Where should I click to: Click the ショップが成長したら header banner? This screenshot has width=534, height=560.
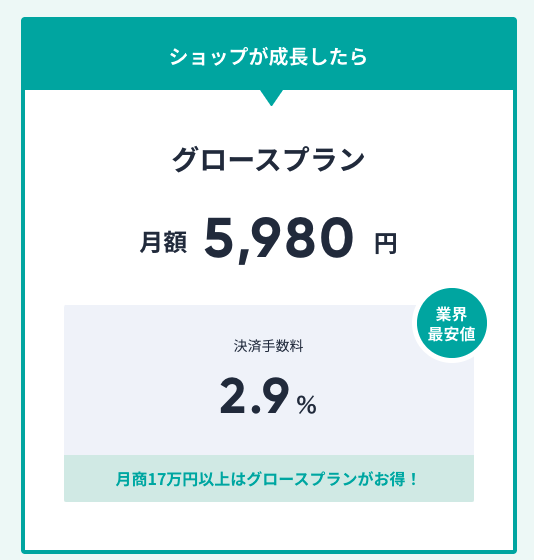269,54
